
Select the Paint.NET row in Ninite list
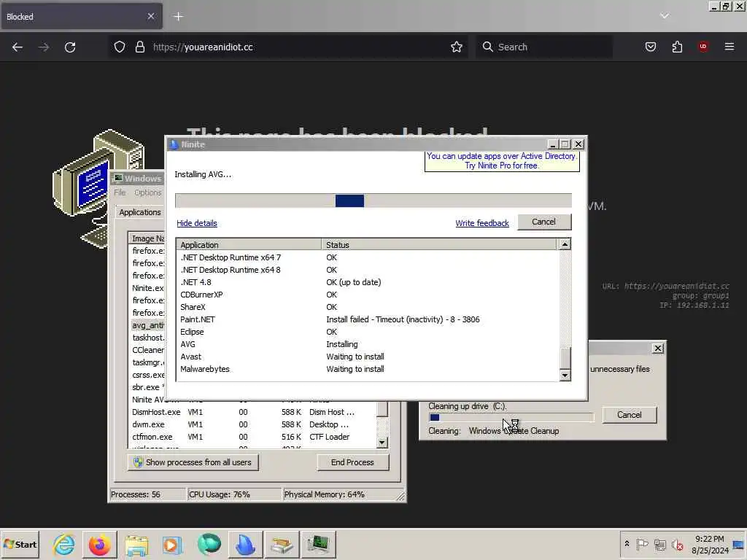(x=367, y=319)
